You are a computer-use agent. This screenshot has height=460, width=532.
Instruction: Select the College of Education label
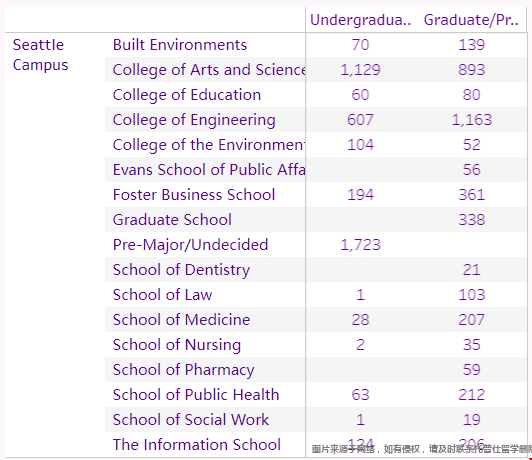(187, 95)
